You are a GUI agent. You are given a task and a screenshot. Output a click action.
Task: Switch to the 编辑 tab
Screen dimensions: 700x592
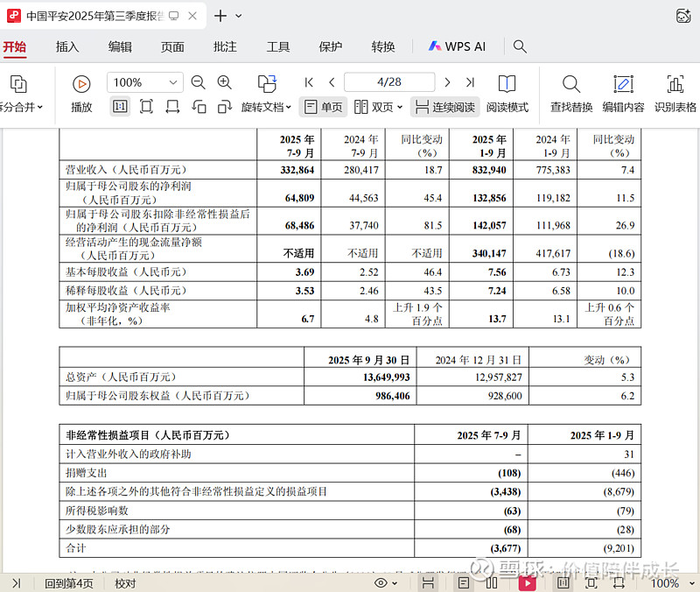pos(120,46)
